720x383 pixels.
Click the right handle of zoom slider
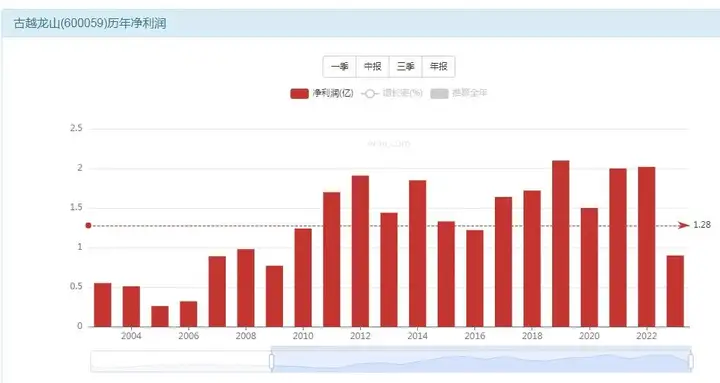(x=691, y=361)
